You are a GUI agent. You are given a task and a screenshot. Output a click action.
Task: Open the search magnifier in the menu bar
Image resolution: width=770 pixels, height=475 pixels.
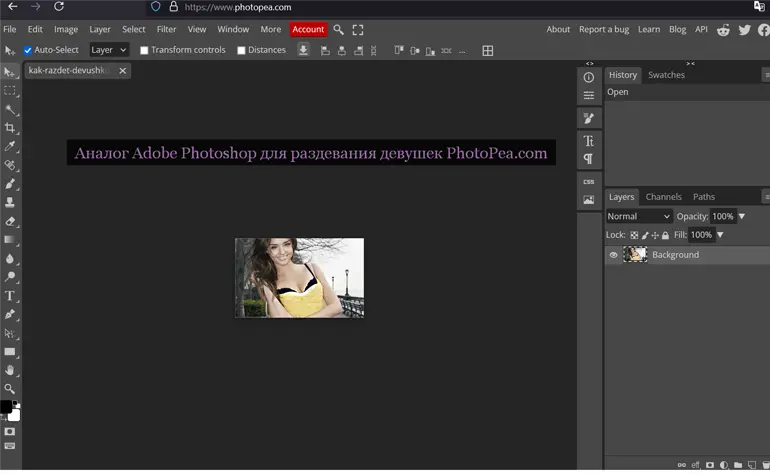pos(338,29)
